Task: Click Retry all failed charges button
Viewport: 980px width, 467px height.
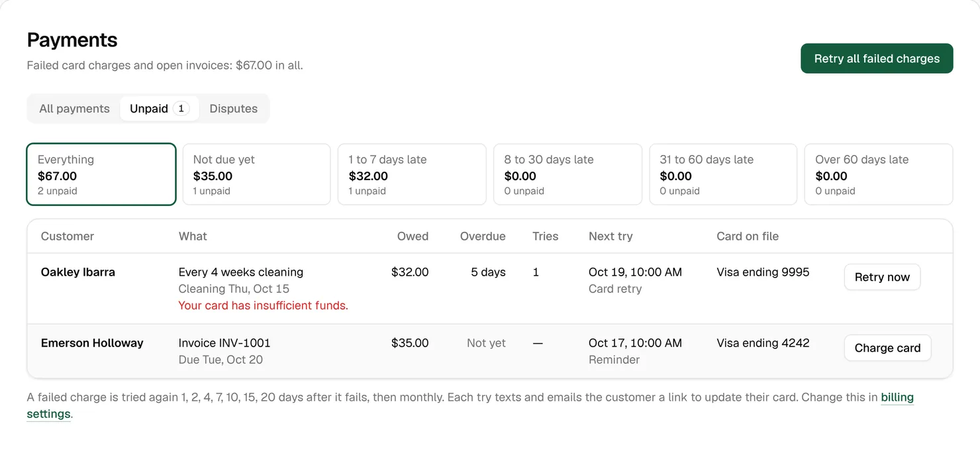Action: coord(877,58)
